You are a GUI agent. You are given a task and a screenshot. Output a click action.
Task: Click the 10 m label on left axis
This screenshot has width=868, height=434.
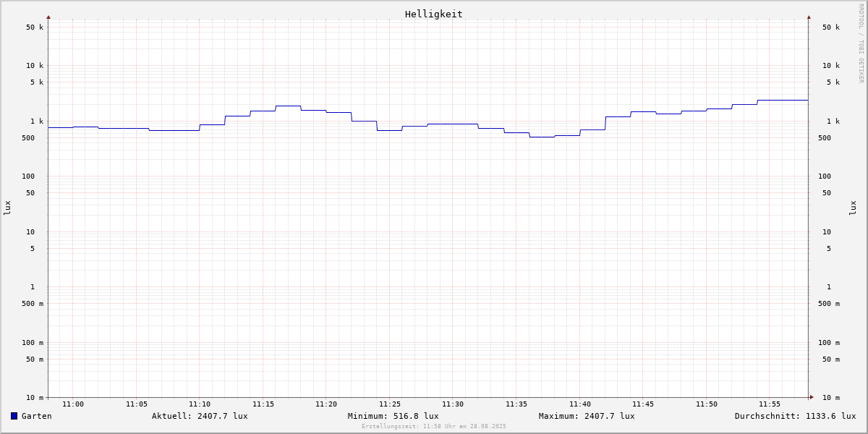tap(35, 398)
